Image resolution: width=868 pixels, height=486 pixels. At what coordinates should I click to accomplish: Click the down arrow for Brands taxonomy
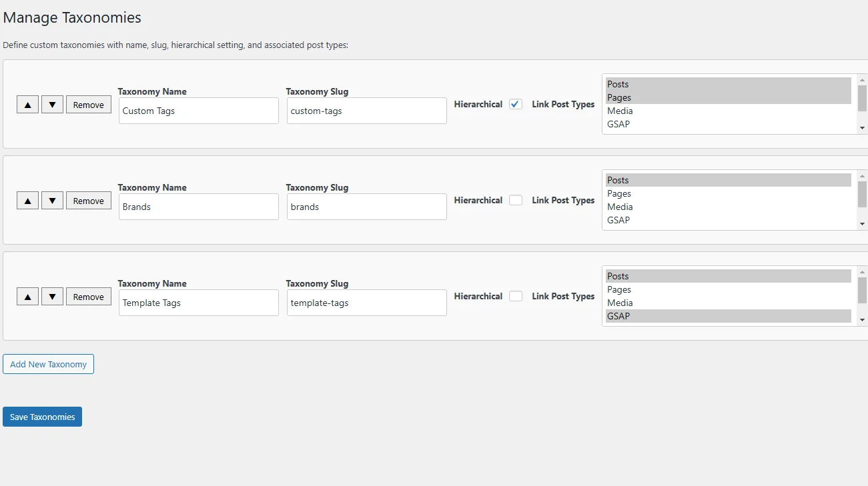52,201
